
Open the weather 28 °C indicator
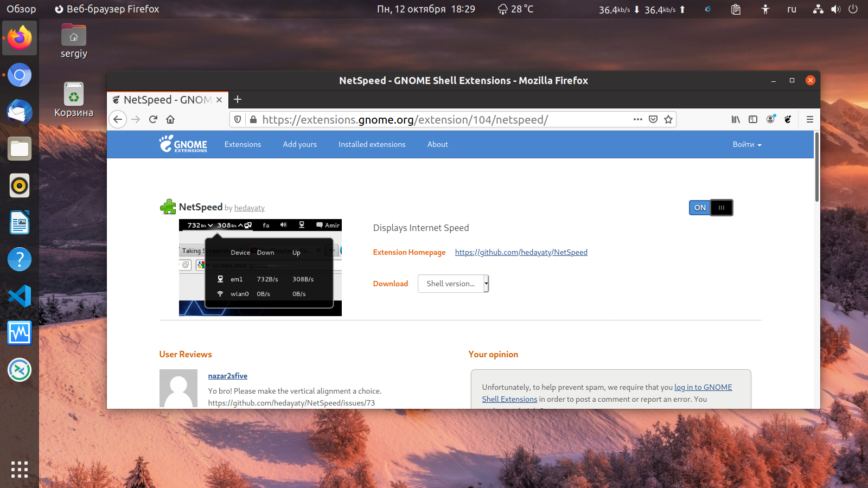(515, 9)
